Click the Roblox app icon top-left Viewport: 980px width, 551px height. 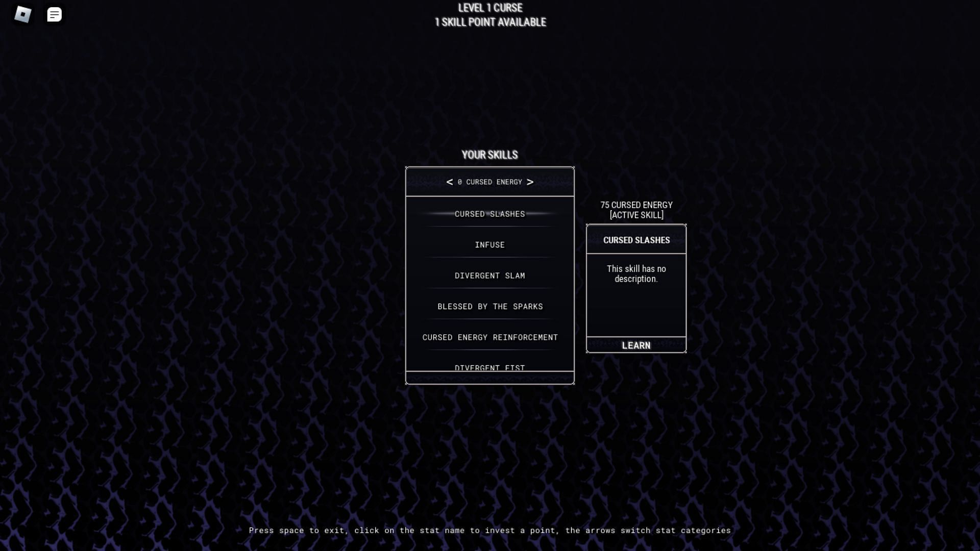point(22,15)
